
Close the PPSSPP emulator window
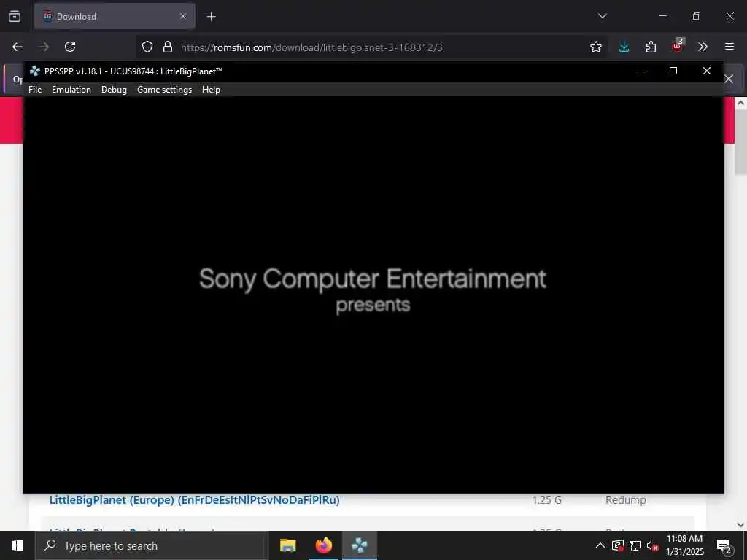tap(706, 71)
